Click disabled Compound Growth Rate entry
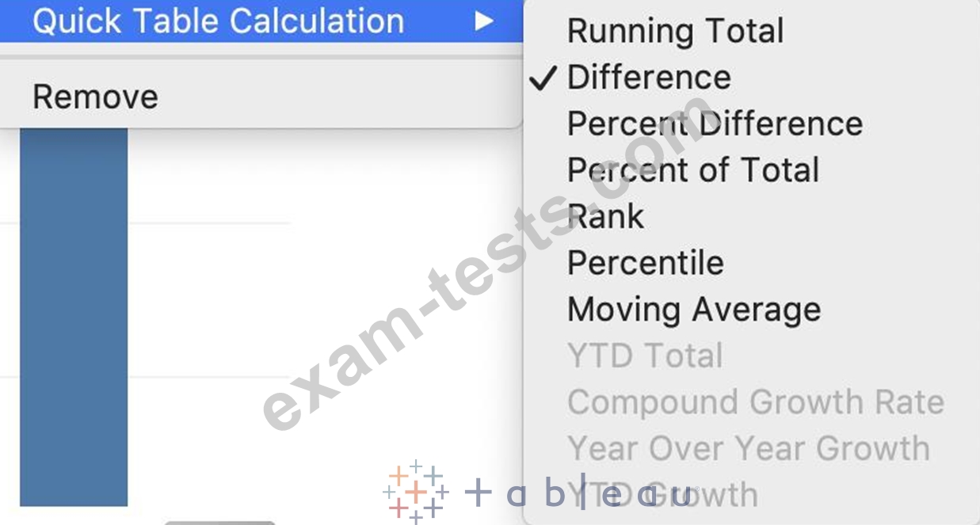Image resolution: width=980 pixels, height=525 pixels. (x=756, y=402)
